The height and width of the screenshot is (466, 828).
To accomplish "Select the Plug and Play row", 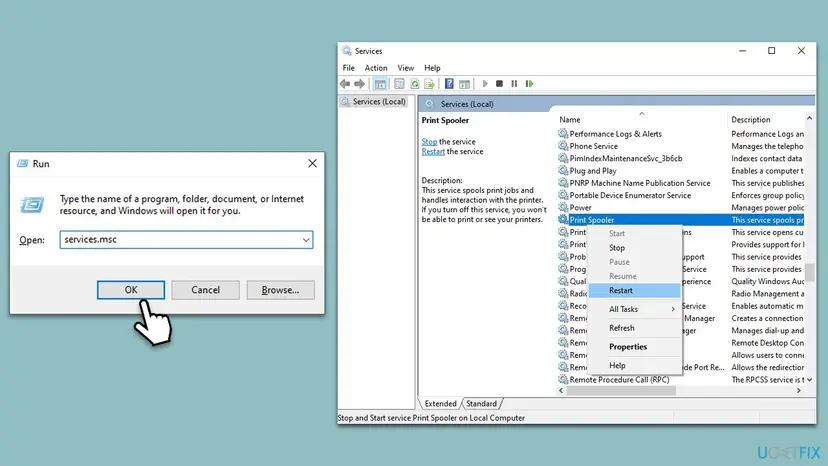I will (x=680, y=171).
